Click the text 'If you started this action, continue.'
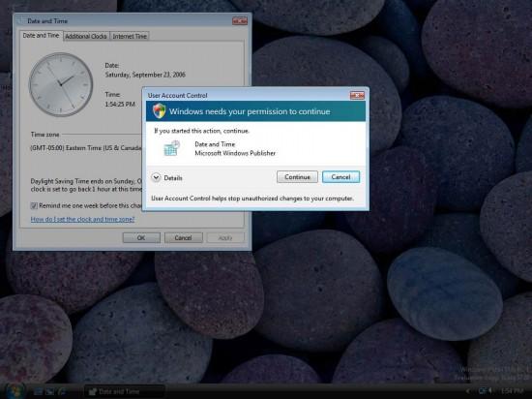532x399 pixels. coord(202,131)
